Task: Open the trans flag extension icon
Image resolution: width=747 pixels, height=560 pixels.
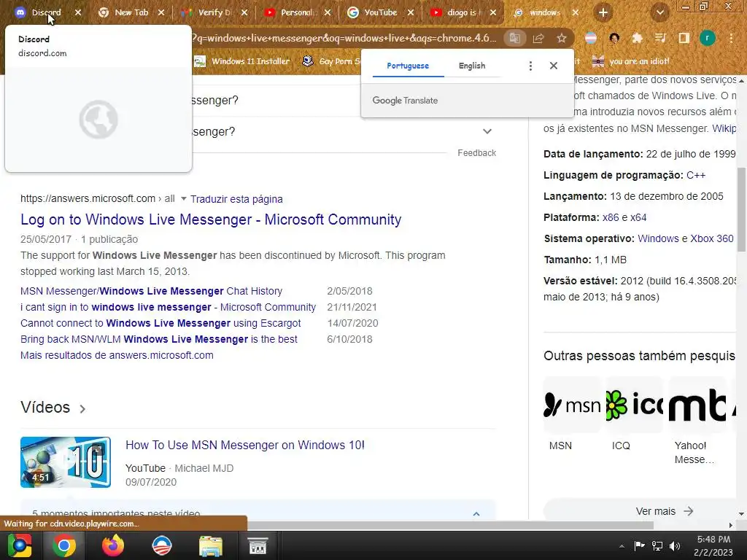Action: pos(591,38)
